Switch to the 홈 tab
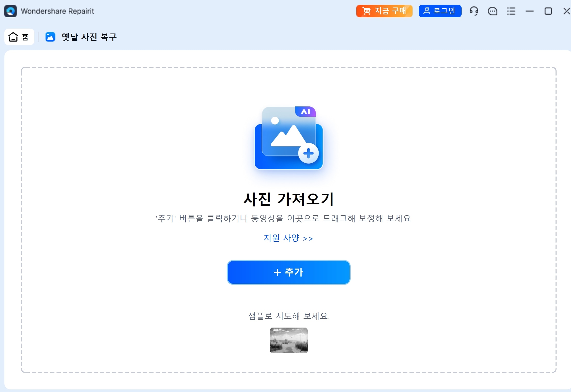 (x=19, y=37)
